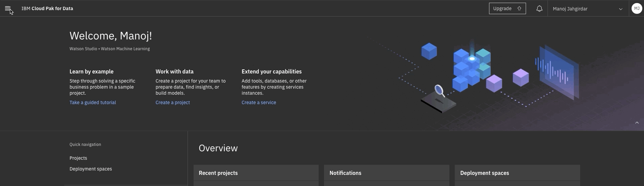This screenshot has width=644, height=186.
Task: Click the Welcome, Manoj! heading
Action: pos(111,36)
